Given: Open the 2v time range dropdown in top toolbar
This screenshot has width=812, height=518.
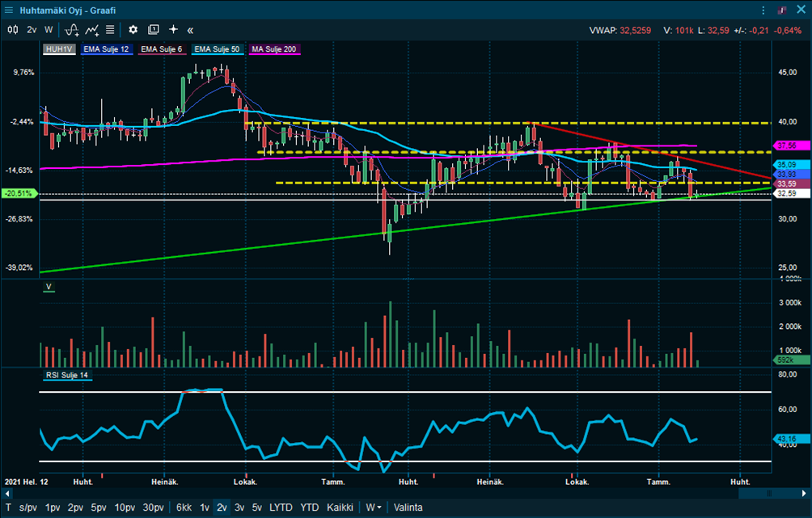Looking at the screenshot, I should tap(32, 29).
